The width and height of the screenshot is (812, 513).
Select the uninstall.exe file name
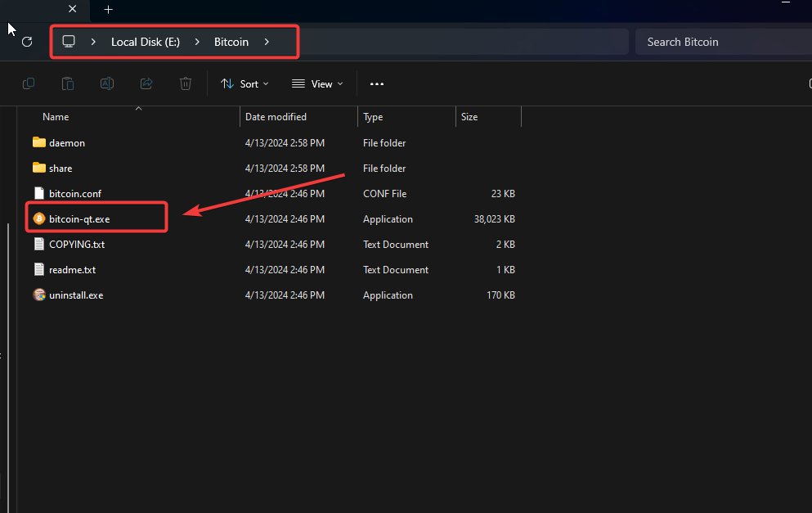(76, 295)
